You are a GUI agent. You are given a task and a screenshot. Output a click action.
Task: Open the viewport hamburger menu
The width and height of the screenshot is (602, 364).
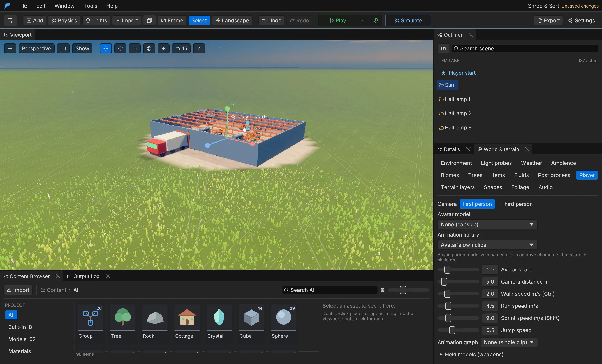pyautogui.click(x=10, y=49)
